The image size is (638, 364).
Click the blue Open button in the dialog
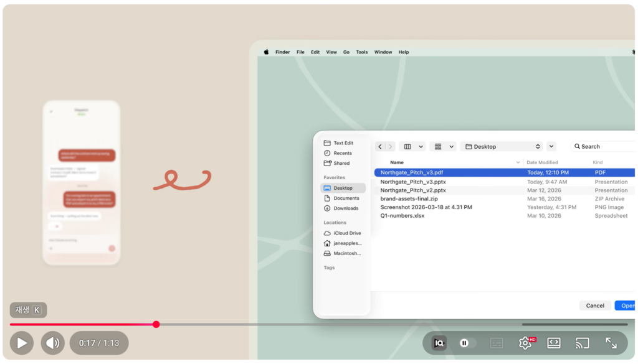[626, 306]
